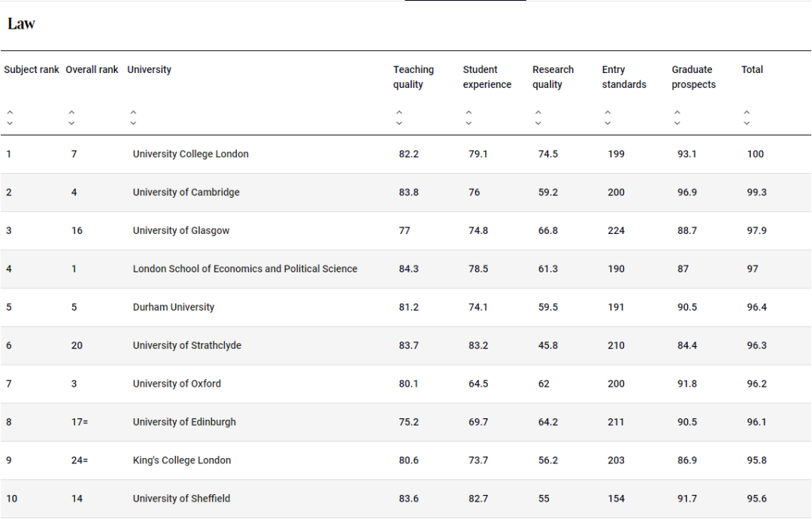Click Durham University in the table

coord(173,308)
